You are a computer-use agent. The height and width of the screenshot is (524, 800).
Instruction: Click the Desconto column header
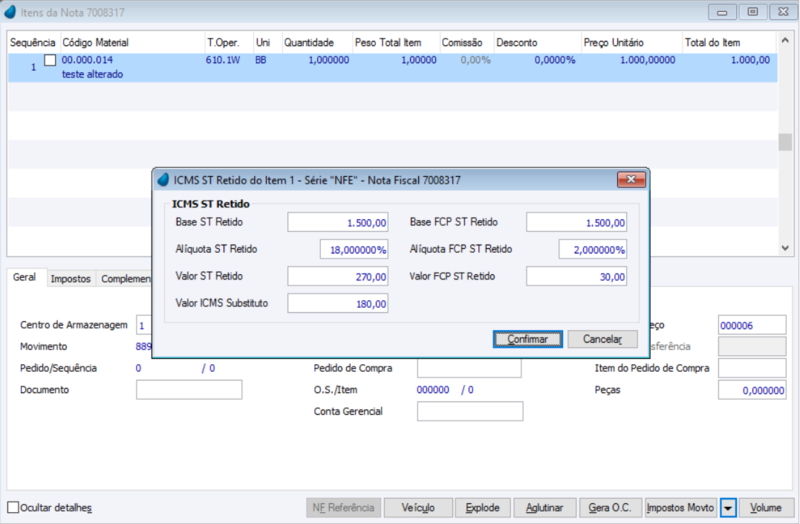click(537, 42)
